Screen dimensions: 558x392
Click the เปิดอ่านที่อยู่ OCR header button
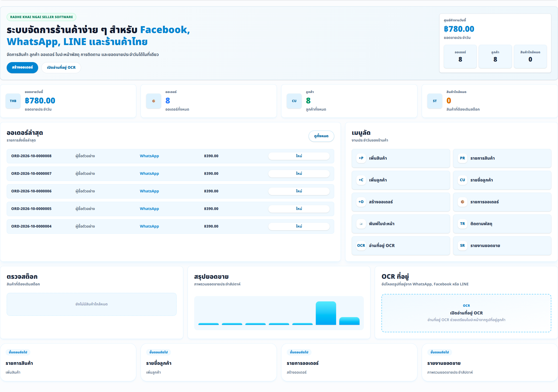click(x=61, y=67)
